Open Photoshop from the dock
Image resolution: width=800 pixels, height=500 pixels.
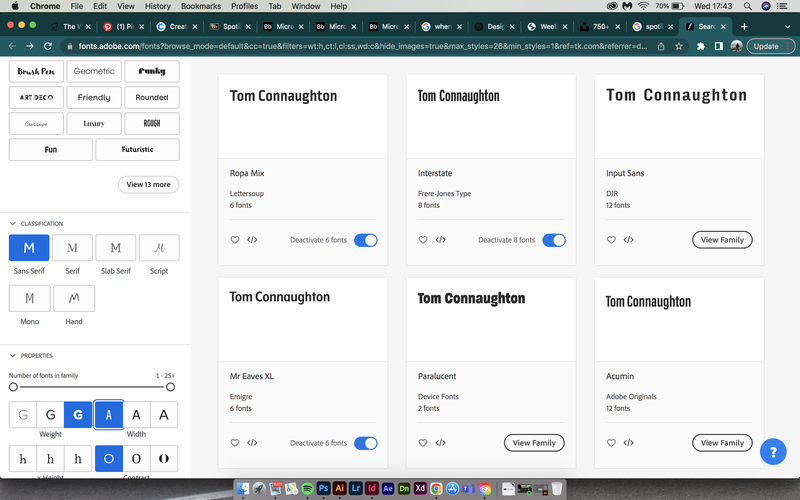pos(323,488)
